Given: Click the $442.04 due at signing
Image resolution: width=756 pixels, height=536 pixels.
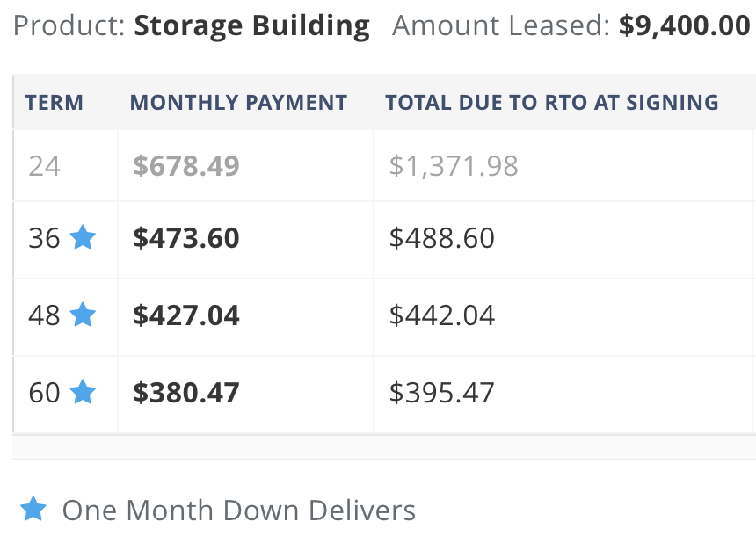Looking at the screenshot, I should 442,315.
